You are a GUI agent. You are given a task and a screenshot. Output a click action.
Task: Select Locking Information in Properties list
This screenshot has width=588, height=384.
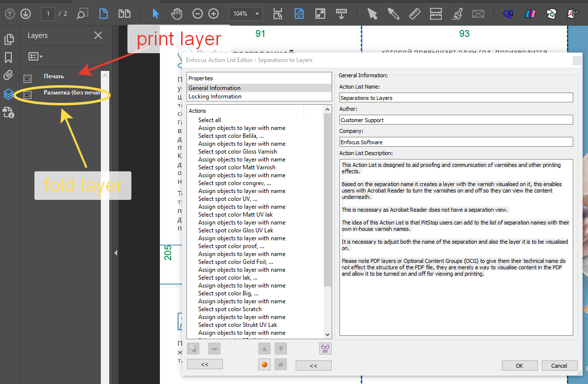[x=259, y=96]
